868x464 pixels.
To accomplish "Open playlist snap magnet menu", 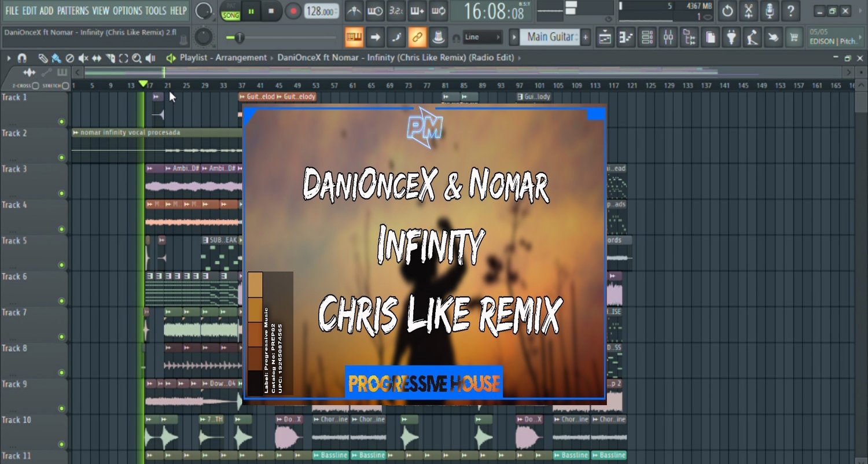I will tap(22, 58).
